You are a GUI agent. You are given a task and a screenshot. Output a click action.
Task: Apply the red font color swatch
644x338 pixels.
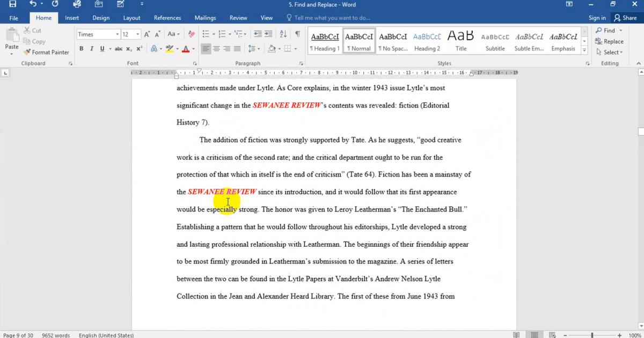[x=186, y=49]
